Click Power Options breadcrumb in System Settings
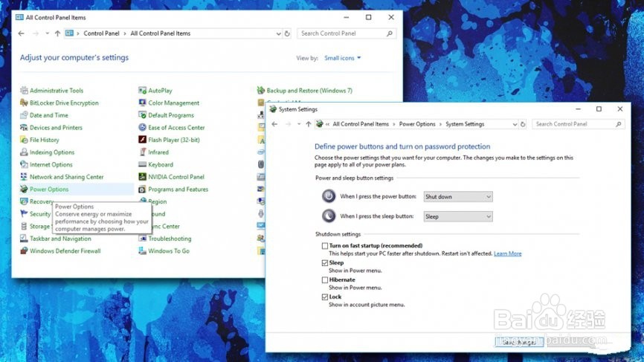Viewport: 644px width, 362px height. (x=417, y=124)
